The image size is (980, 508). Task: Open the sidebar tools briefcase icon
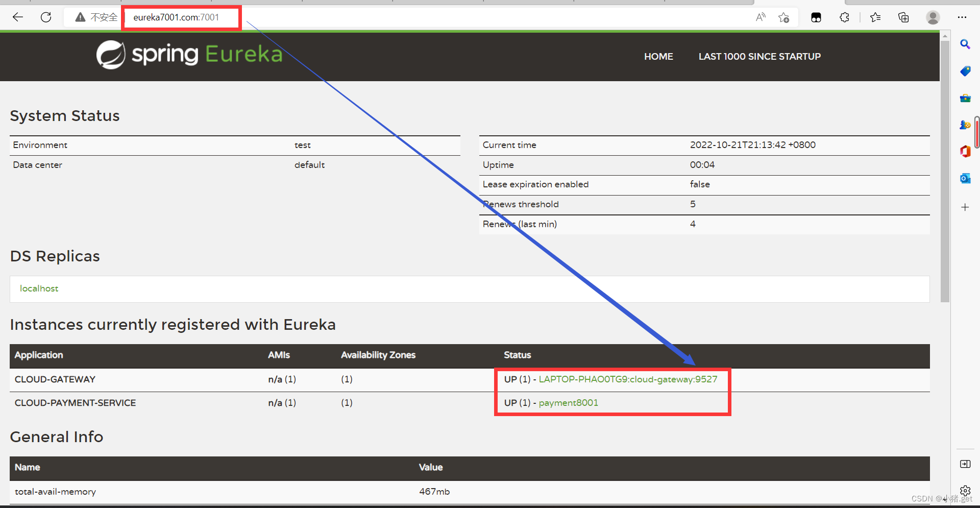(965, 98)
